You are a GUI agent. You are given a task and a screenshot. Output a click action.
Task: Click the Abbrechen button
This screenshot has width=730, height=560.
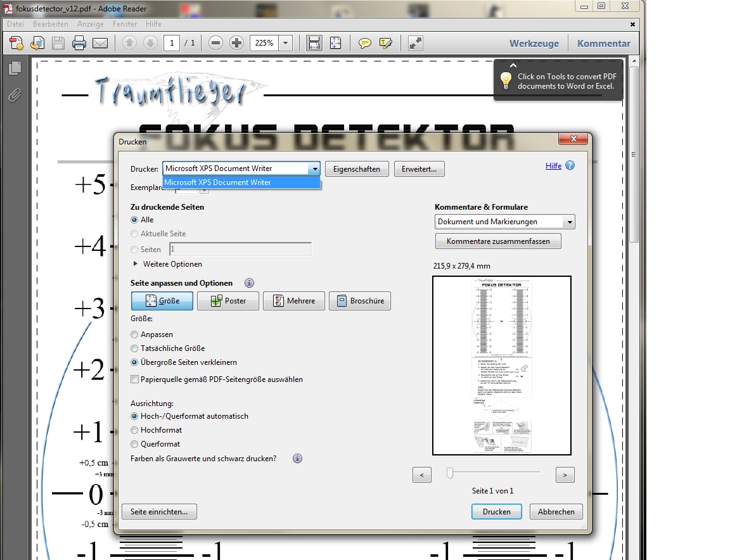tap(556, 512)
